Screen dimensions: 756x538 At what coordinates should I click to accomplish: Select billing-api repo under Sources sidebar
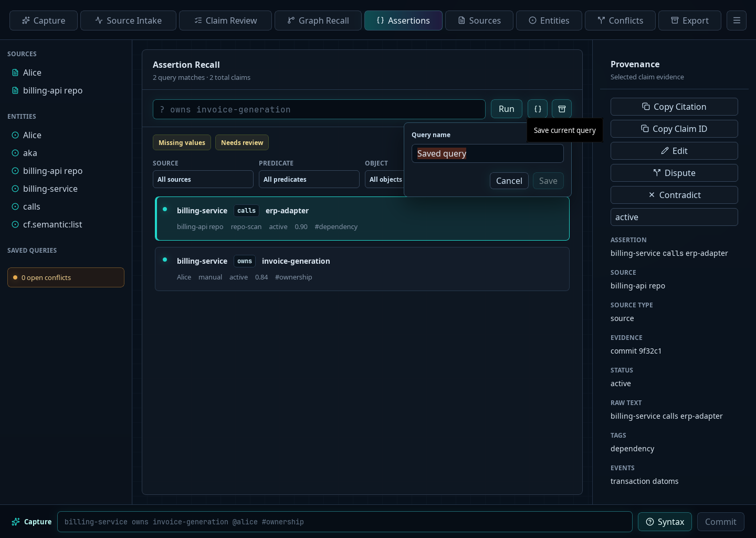[x=66, y=90]
